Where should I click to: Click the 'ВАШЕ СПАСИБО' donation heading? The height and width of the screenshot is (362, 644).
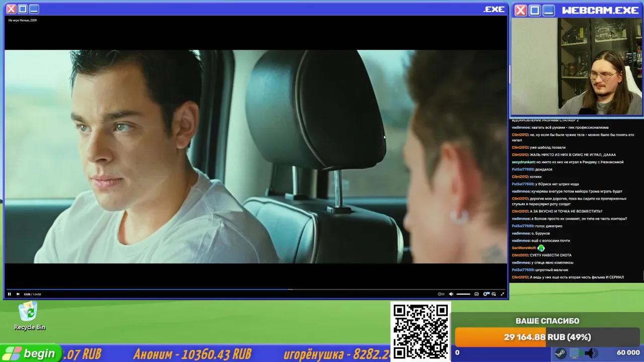[547, 321]
